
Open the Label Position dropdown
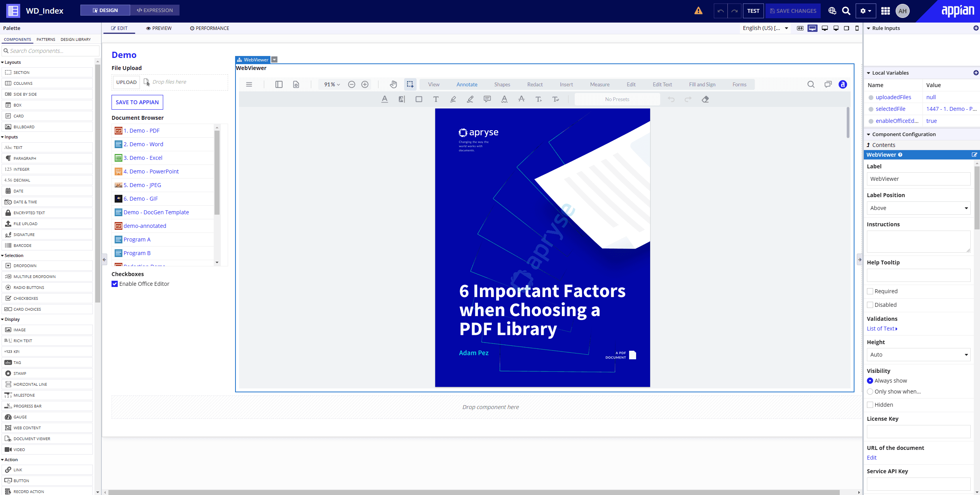[x=918, y=208]
